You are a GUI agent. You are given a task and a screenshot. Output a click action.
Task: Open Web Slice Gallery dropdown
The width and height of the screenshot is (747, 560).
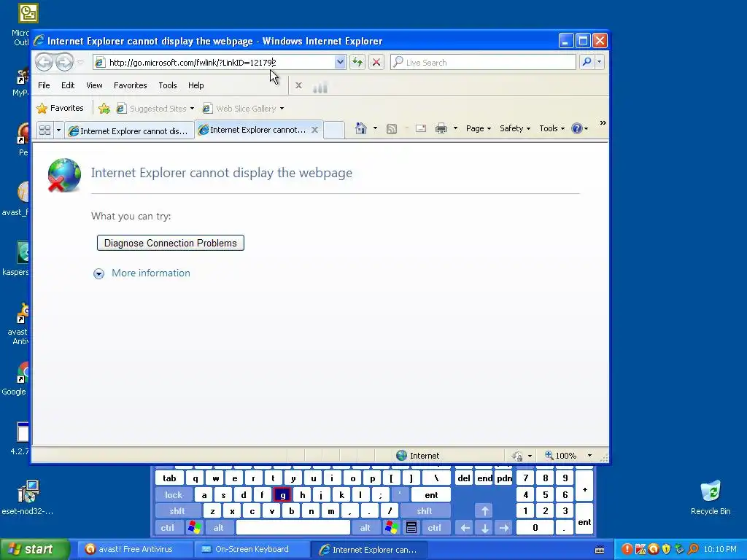(x=282, y=109)
